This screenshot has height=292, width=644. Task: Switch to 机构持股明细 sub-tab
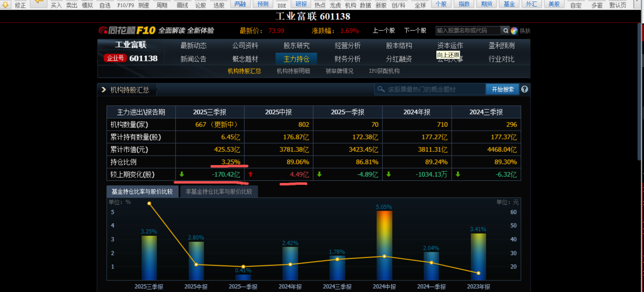point(293,71)
